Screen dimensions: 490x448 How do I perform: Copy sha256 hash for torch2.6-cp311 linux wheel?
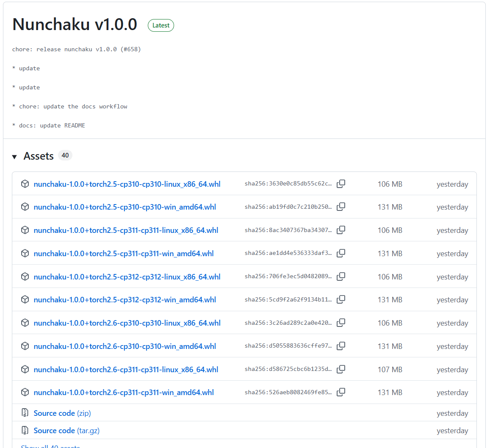pyautogui.click(x=341, y=369)
